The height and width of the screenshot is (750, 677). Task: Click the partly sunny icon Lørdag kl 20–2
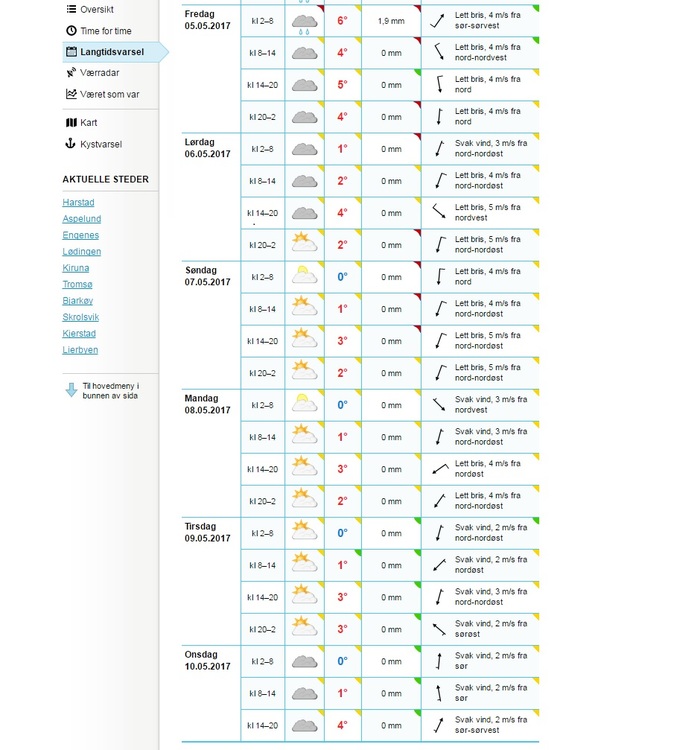[305, 242]
